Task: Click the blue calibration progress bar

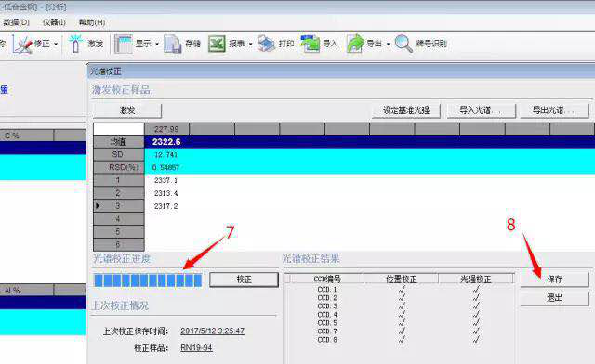Action: 148,280
